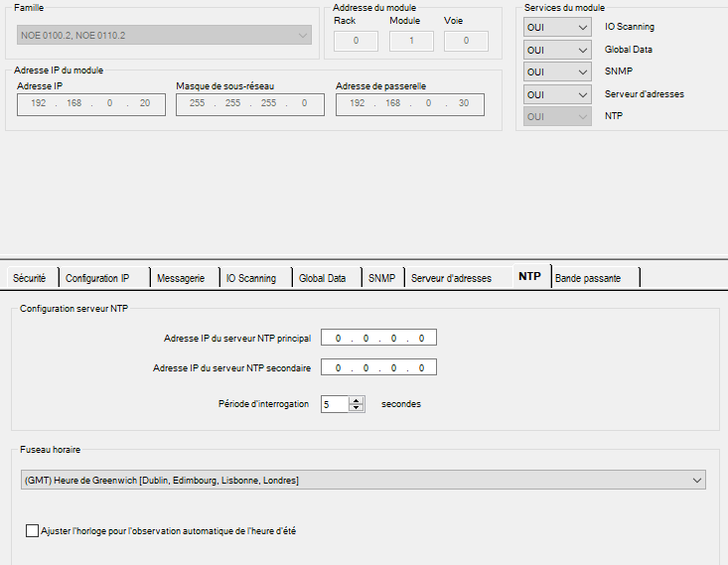Open the IO Scanning service dropdown
The width and height of the screenshot is (728, 565).
(557, 27)
